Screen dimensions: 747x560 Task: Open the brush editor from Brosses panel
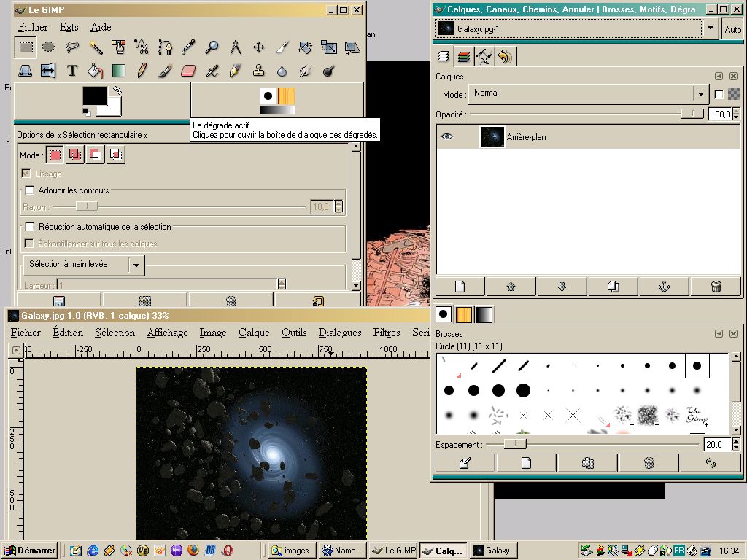(465, 463)
